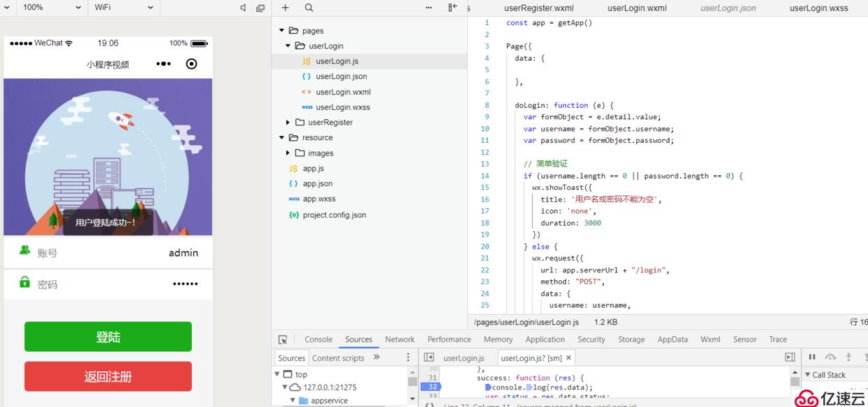The height and width of the screenshot is (407, 868).
Task: Collapse the Call Stack section
Action: point(807,375)
